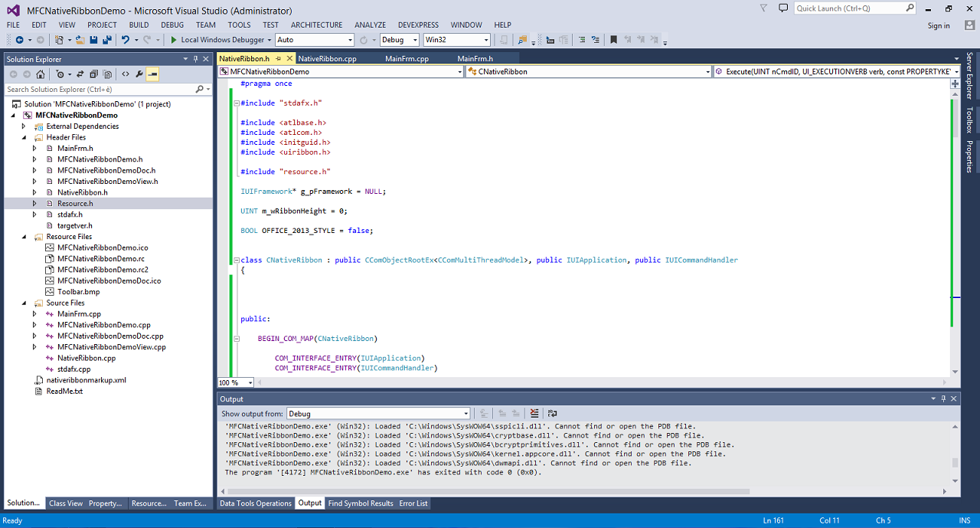The height and width of the screenshot is (528, 980).
Task: Toggle auto hide pin on Output panel
Action: (943, 399)
